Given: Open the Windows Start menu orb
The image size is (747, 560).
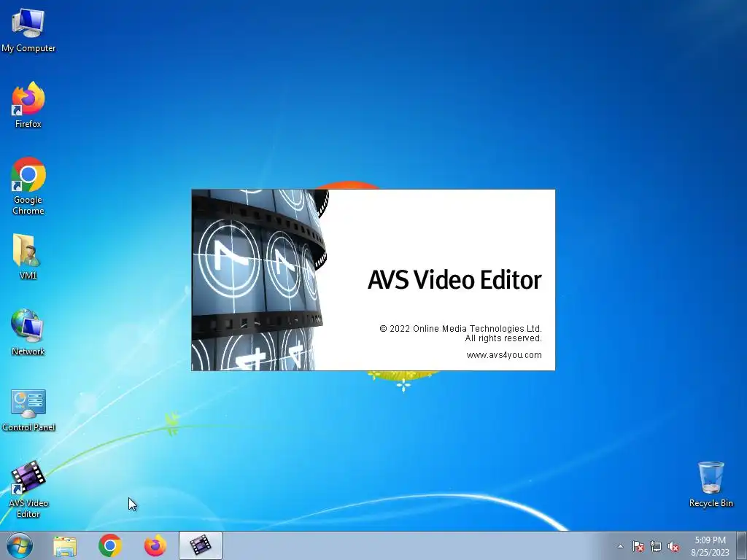Looking at the screenshot, I should [20, 545].
